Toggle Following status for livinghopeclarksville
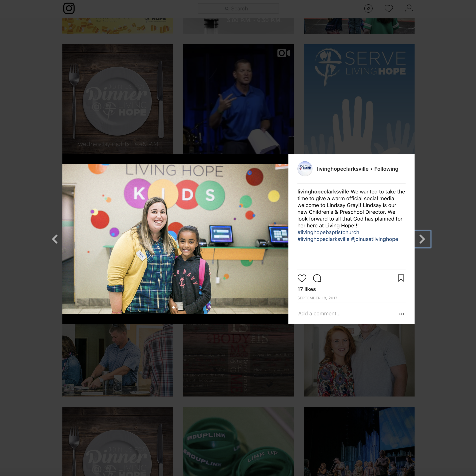The width and height of the screenshot is (476, 476). point(386,169)
